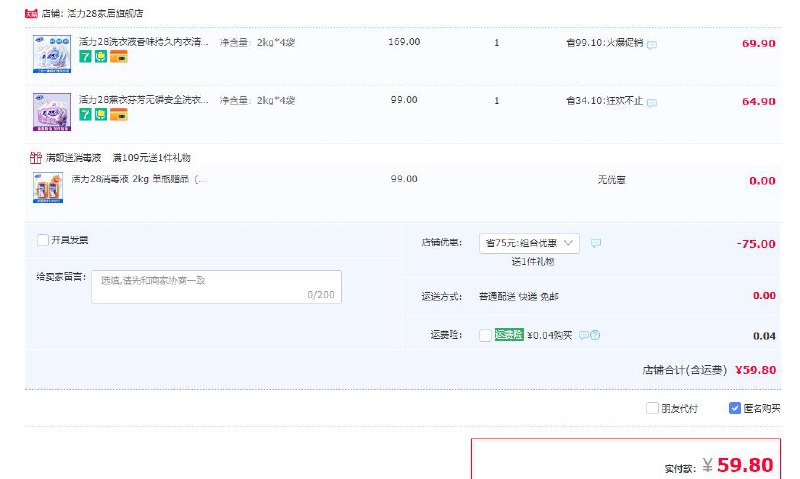Click the 满额送消毒液 label
The image size is (800, 479).
(73, 158)
